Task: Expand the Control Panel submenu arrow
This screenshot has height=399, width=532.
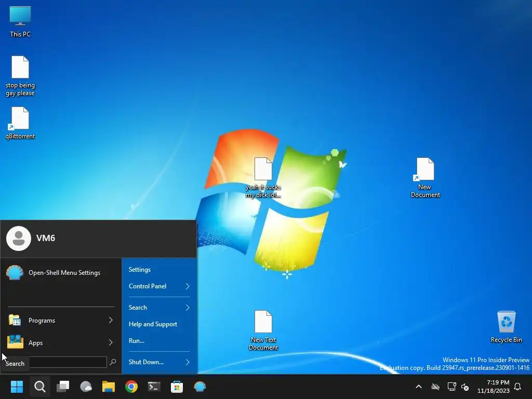Action: [187, 286]
